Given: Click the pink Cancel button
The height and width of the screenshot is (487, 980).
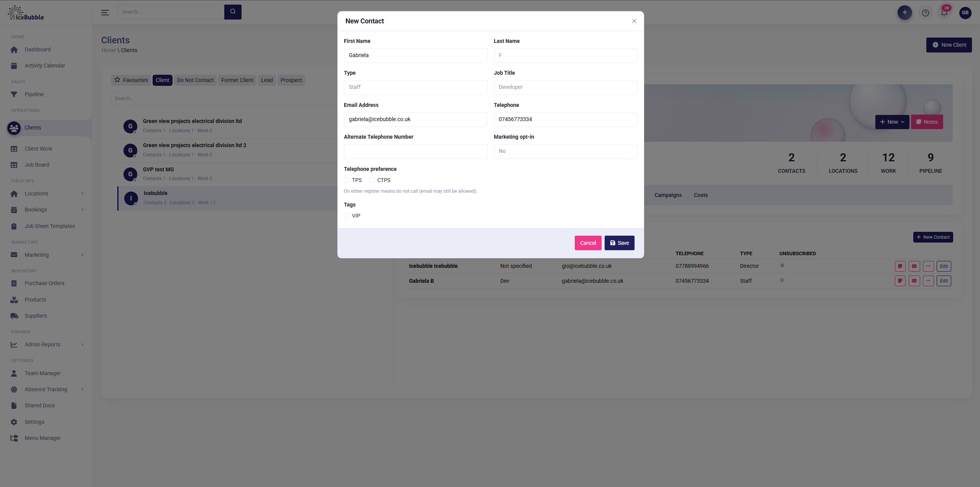Looking at the screenshot, I should 588,243.
